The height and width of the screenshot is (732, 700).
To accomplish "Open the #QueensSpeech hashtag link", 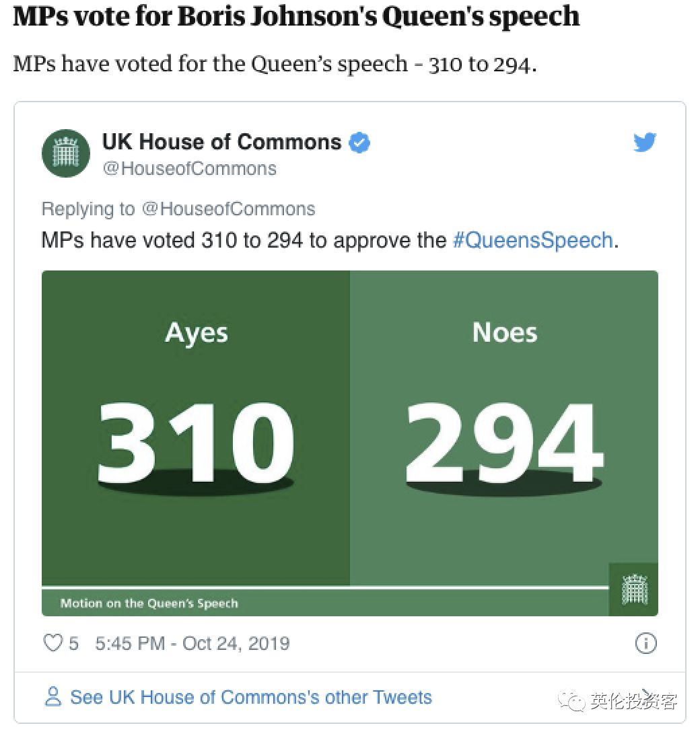I will pos(533,240).
